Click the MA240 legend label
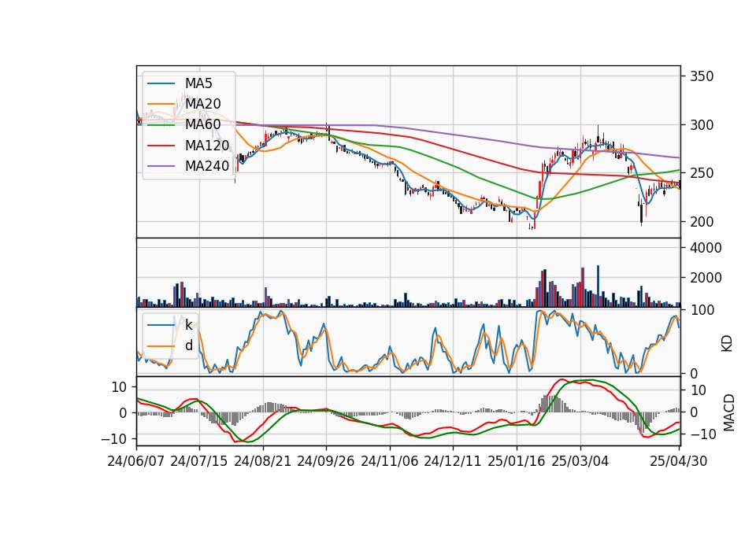Viewport: 756px width, 543px height. coord(207,166)
